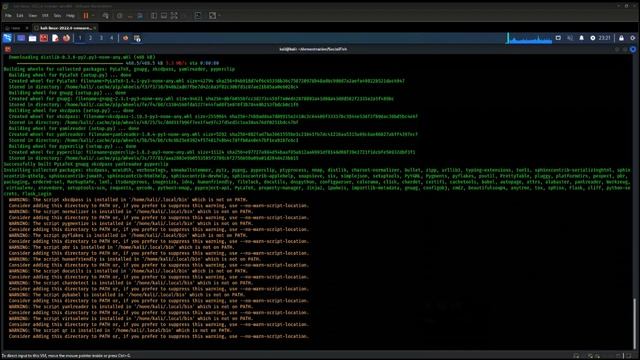Open the text editor launcher icon
This screenshot has height=360, width=640.
pos(55,38)
